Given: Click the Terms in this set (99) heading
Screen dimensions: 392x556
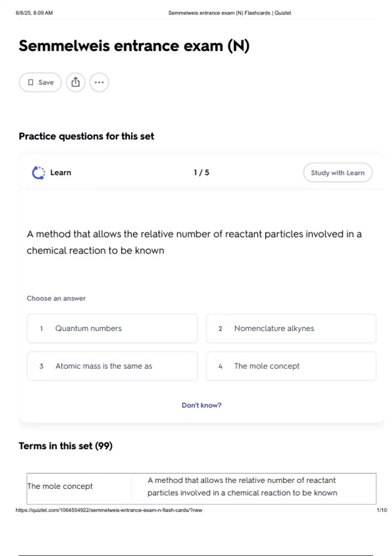Looking at the screenshot, I should coord(66,446).
